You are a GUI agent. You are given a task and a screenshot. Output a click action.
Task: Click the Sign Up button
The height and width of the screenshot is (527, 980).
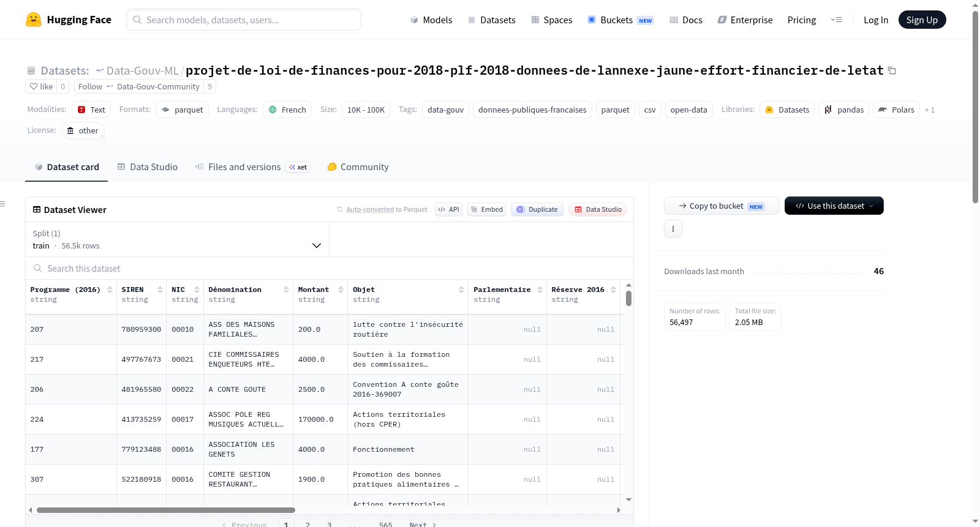[x=922, y=20]
